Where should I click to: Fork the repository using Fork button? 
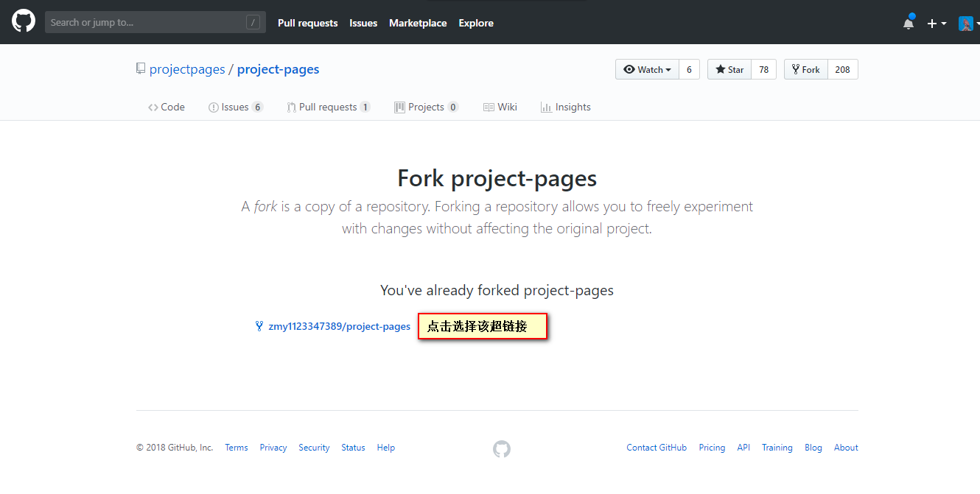click(805, 69)
